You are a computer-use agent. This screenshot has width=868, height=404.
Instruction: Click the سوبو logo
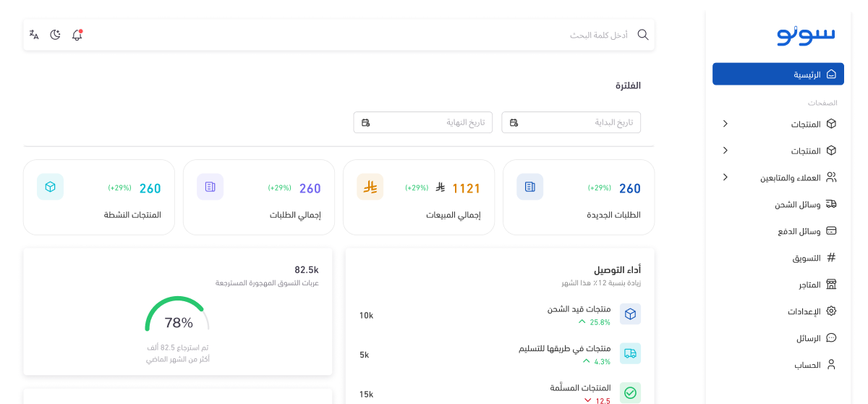806,34
